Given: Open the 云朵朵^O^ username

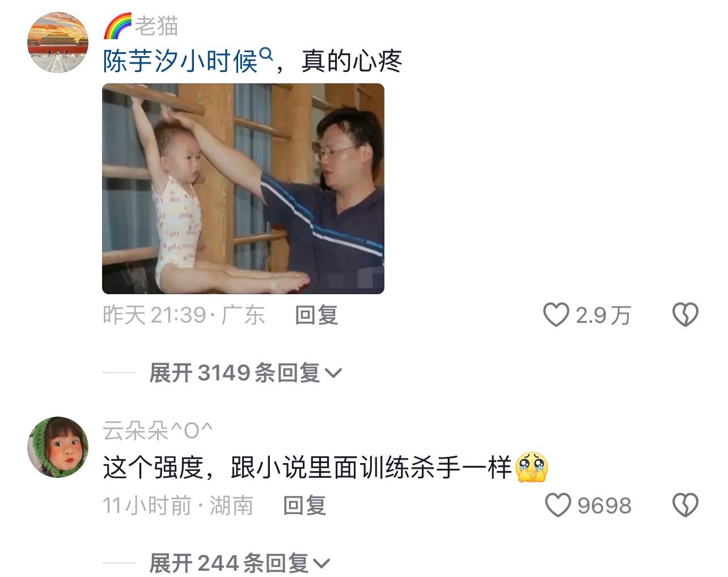Looking at the screenshot, I should [x=158, y=431].
